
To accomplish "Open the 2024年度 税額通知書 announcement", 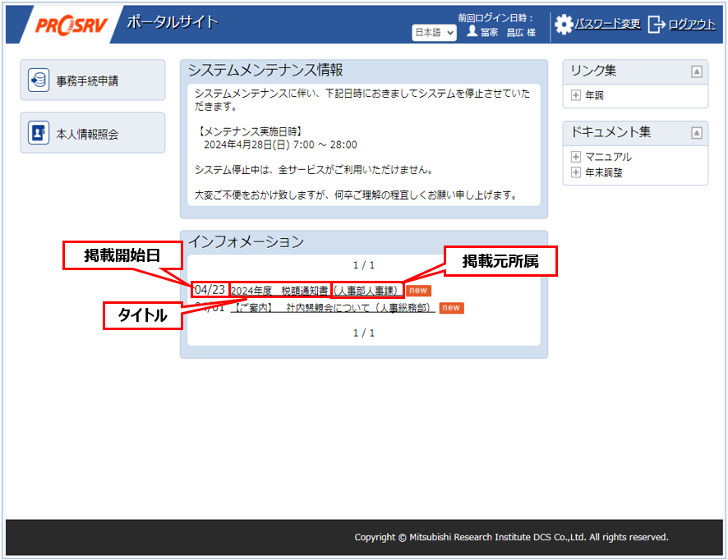I will (x=316, y=291).
